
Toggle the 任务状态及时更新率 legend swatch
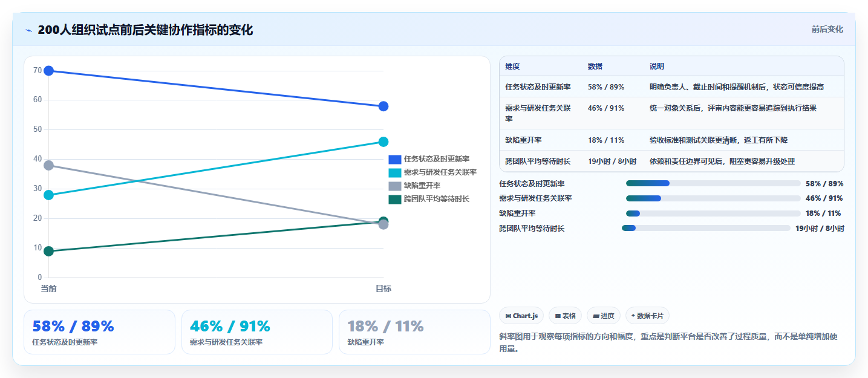click(394, 160)
